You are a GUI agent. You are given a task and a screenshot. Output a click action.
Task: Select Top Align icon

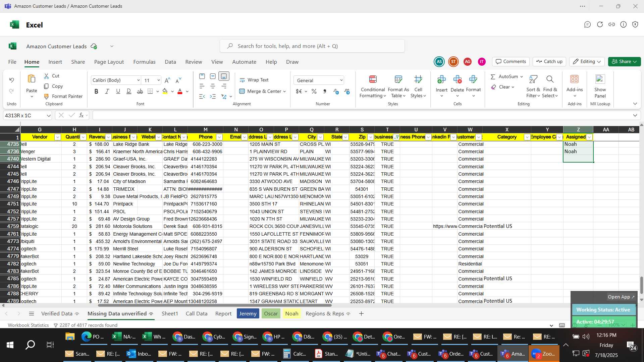pos(202,76)
